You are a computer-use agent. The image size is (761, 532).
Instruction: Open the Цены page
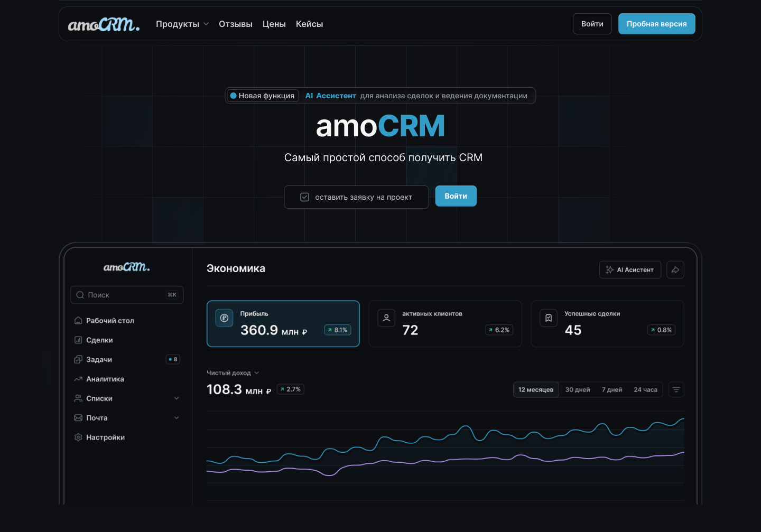click(274, 24)
